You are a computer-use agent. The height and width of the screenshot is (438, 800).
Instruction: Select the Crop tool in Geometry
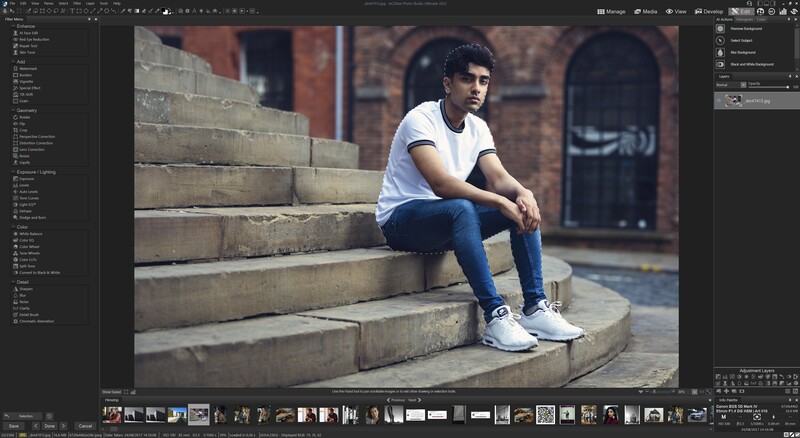(22, 130)
